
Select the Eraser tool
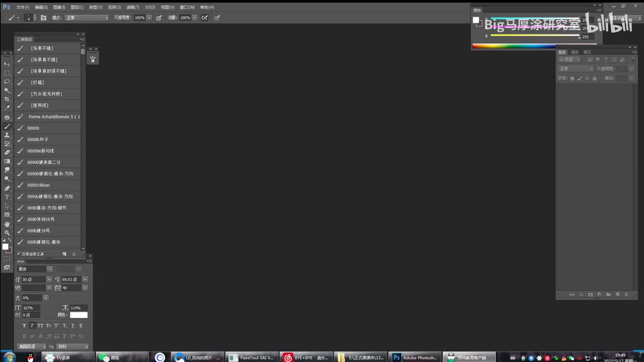(7, 152)
